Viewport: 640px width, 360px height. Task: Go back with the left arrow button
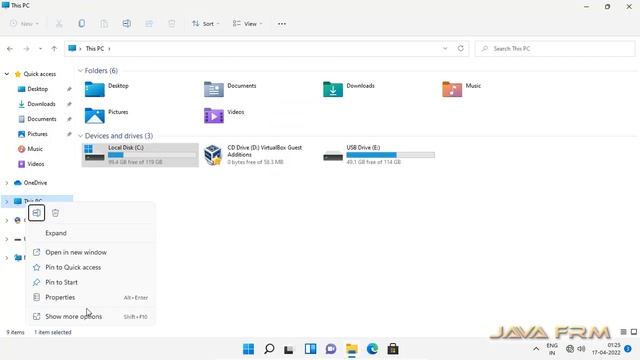[x=10, y=49]
